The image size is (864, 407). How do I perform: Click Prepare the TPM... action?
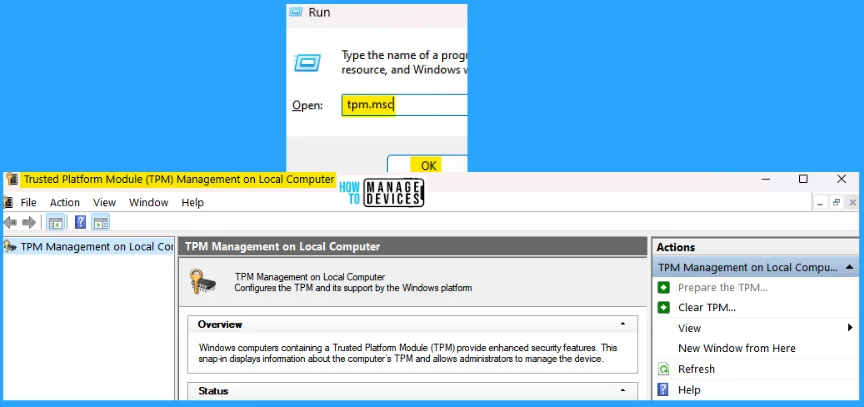point(722,287)
